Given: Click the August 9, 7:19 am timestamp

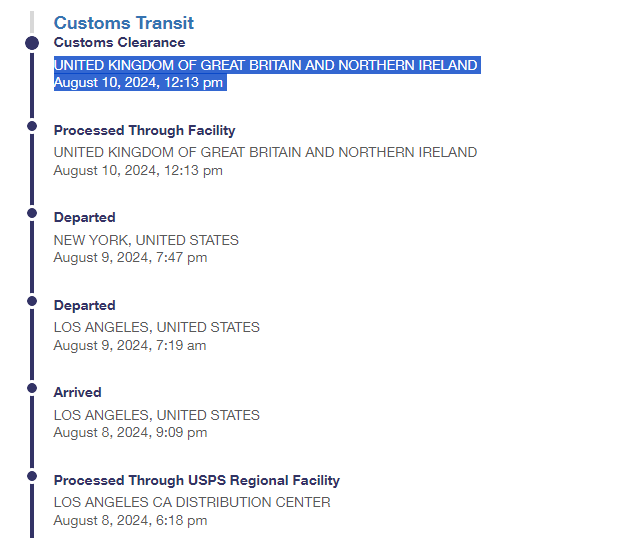Looking at the screenshot, I should click(130, 346).
